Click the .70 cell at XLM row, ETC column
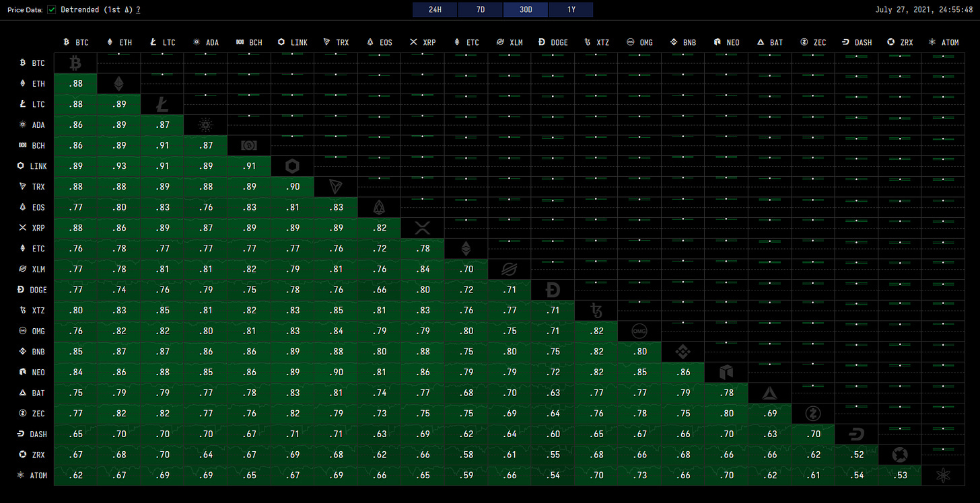 tap(466, 269)
